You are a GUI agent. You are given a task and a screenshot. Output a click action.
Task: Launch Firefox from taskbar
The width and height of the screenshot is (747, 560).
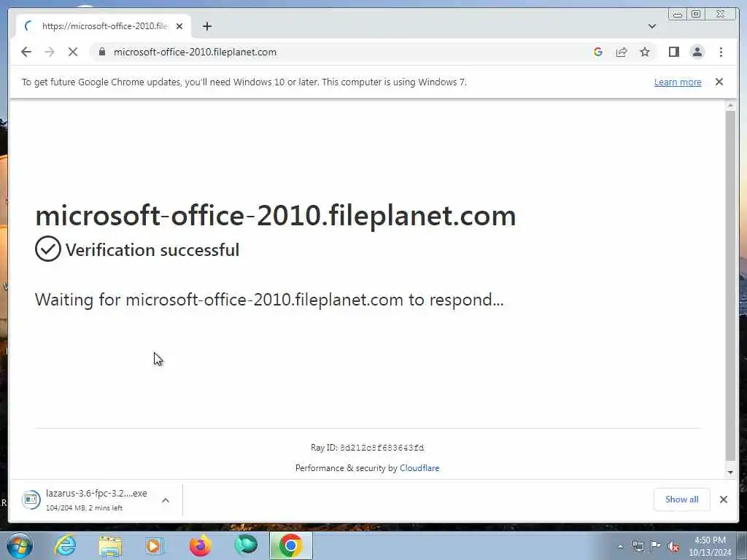[x=200, y=545]
